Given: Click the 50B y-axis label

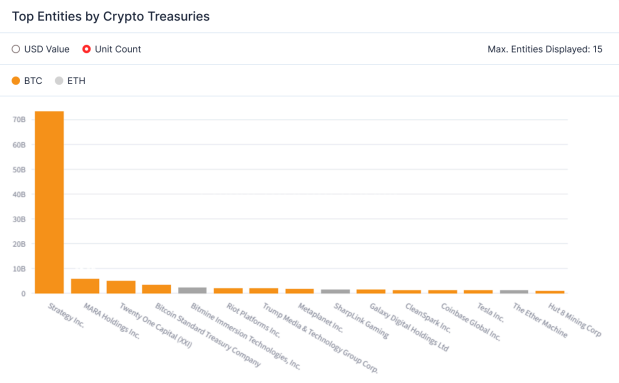Looking at the screenshot, I should [19, 170].
